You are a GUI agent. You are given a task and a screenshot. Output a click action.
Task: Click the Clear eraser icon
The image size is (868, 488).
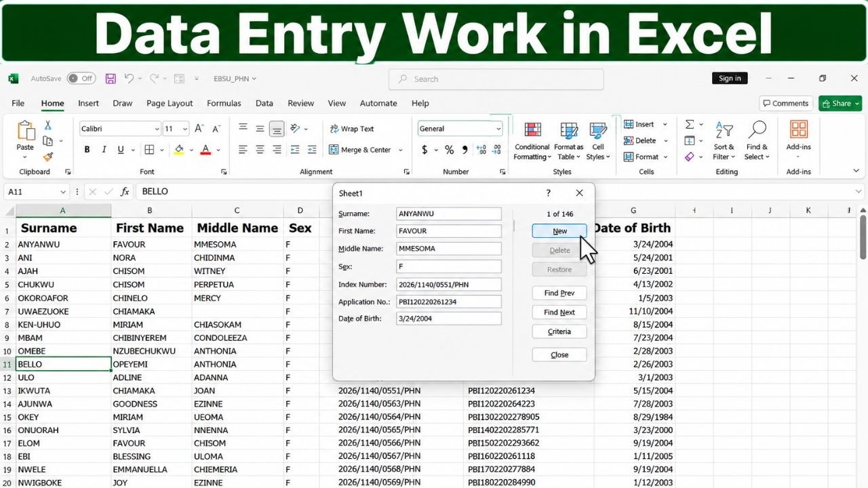click(690, 157)
